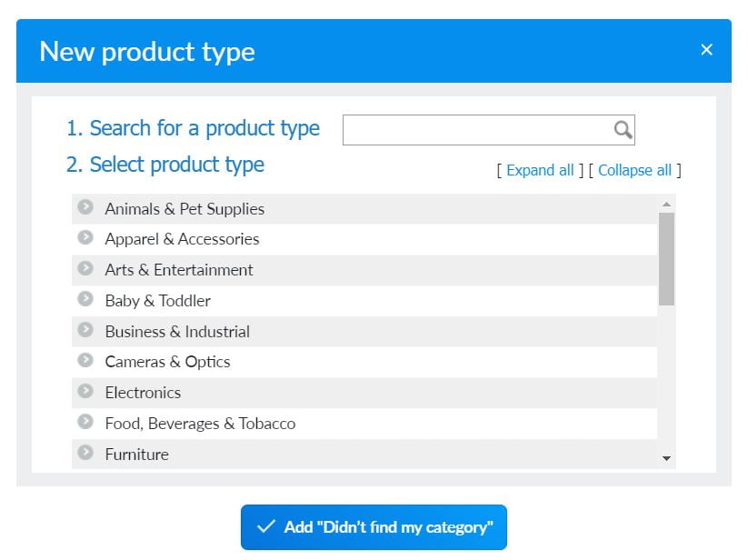The width and height of the screenshot is (748, 560).
Task: Expand Apparel & Accessories arrow icon
Action: (x=85, y=238)
